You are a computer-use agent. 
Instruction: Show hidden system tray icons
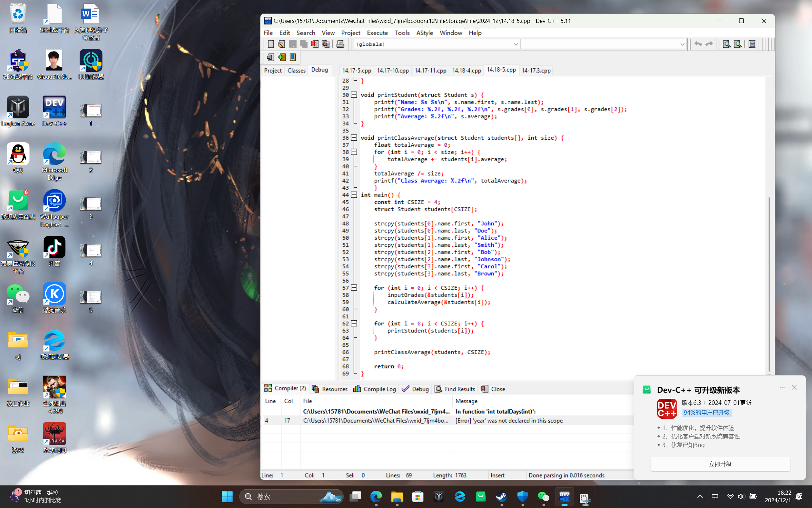[700, 497]
